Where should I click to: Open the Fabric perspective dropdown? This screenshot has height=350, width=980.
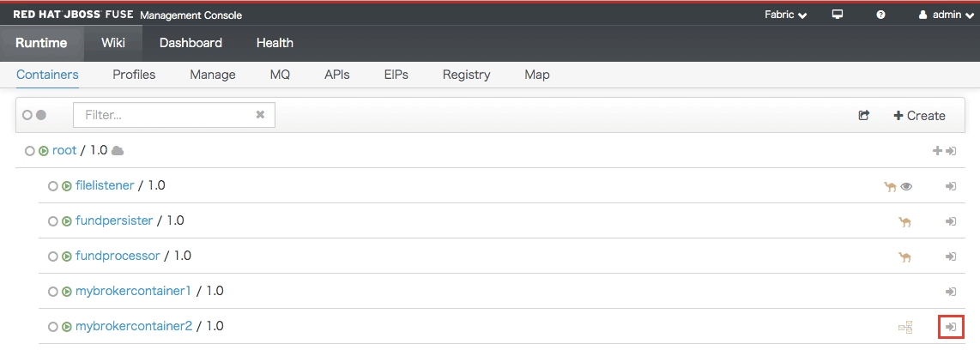tap(785, 15)
